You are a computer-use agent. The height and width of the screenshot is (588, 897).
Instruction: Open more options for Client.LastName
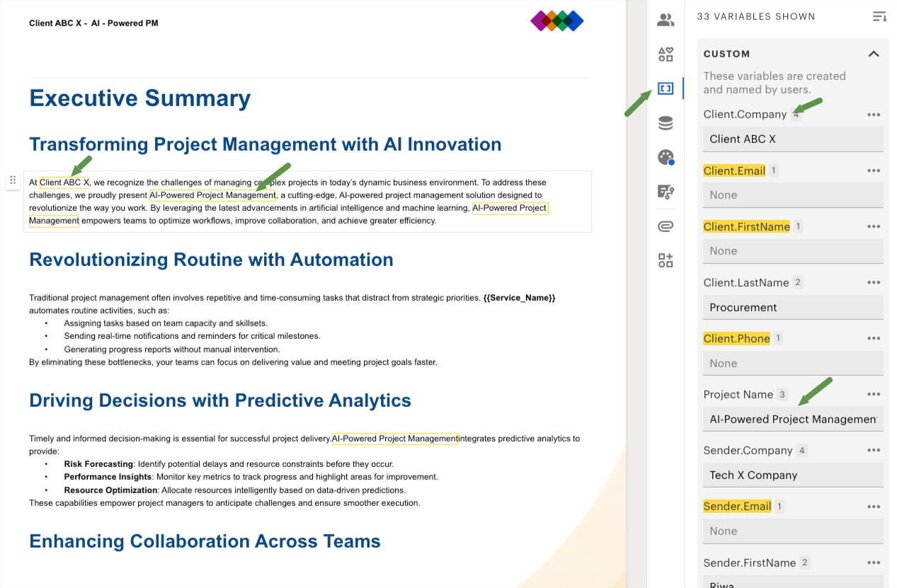(x=874, y=282)
